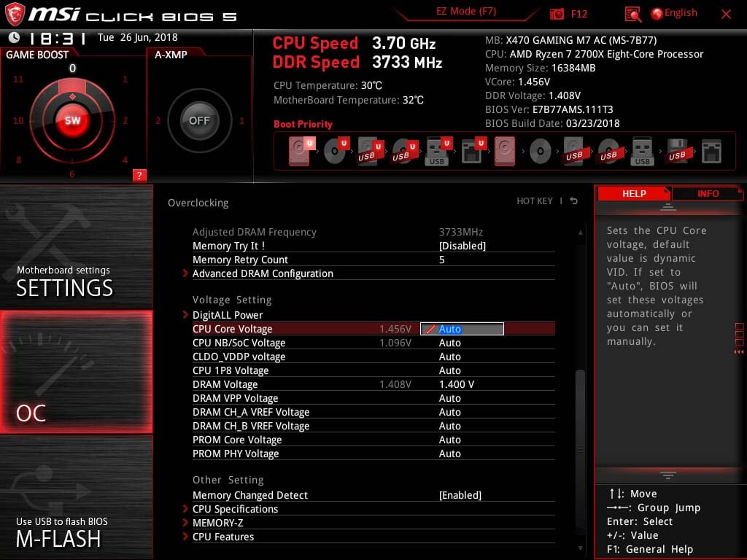Screen dimensions: 747x560
Task: Select the legacy hard disk boot device icon
Action: 505,151
